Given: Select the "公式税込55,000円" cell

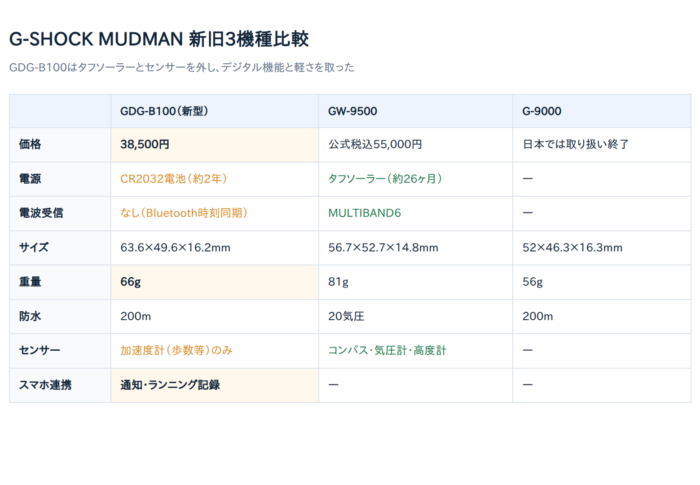Looking at the screenshot, I should (x=416, y=145).
